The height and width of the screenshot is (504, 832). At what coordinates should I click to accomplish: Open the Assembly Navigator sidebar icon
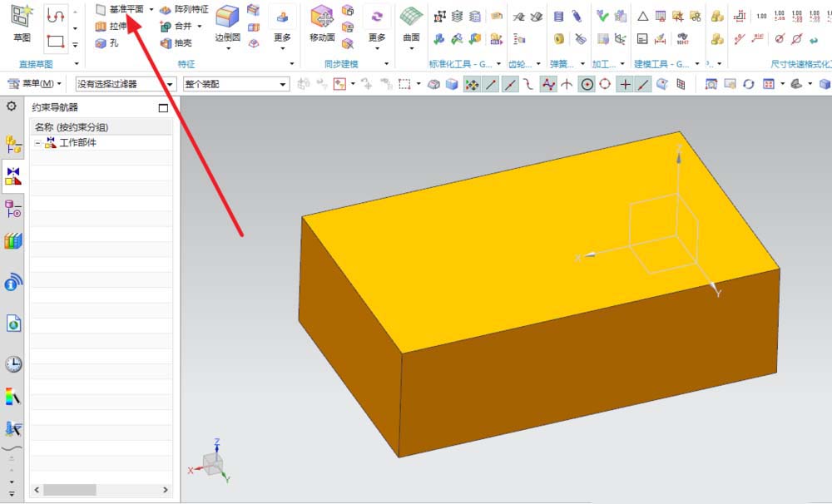pos(13,144)
